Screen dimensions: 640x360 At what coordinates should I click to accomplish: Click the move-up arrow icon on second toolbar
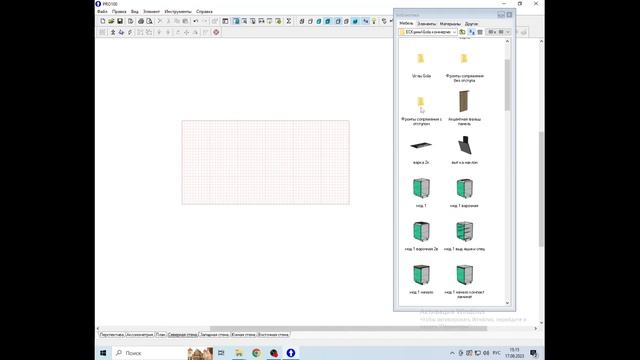[x=113, y=32]
